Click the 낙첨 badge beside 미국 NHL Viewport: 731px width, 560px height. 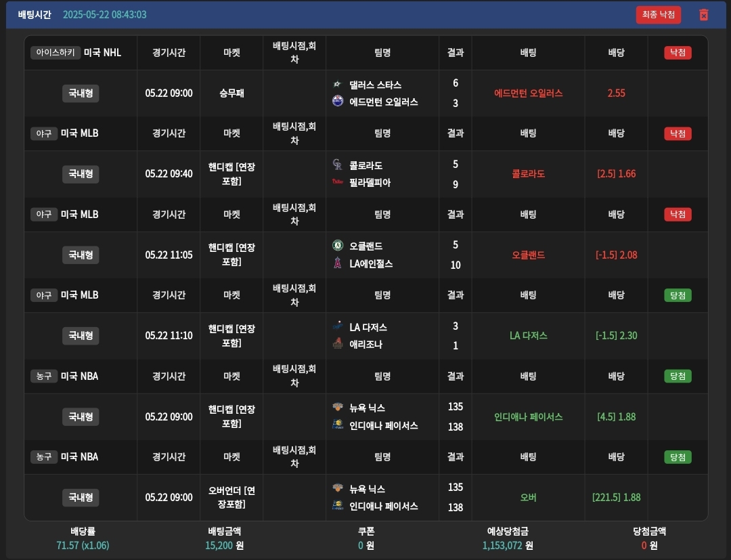pos(678,53)
